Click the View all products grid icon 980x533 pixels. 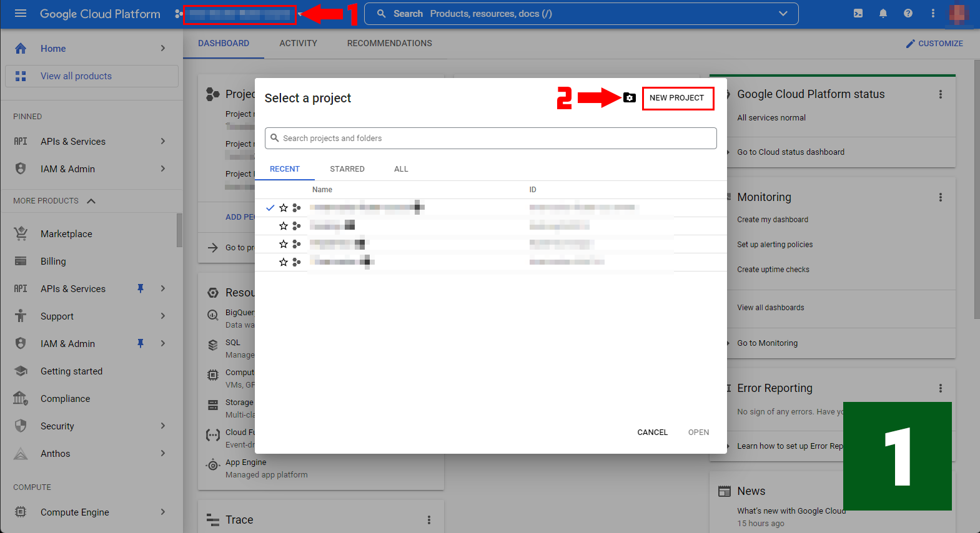21,76
